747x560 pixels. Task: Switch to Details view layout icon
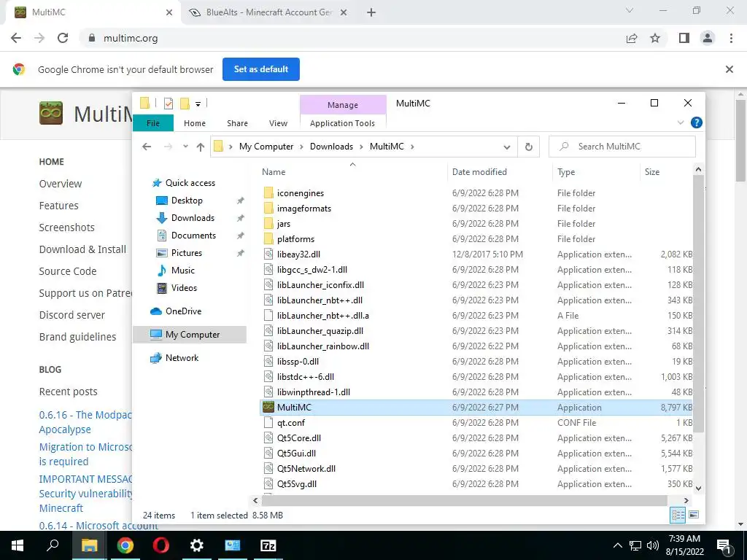678,515
